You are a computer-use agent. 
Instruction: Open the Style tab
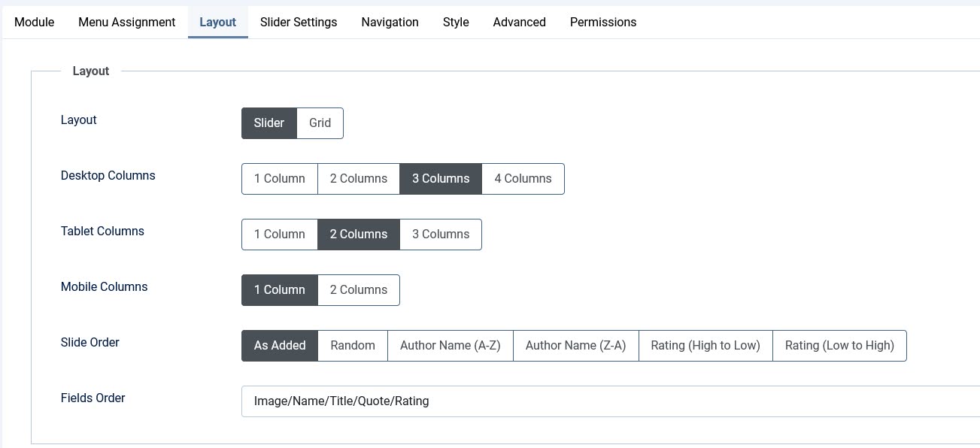456,22
